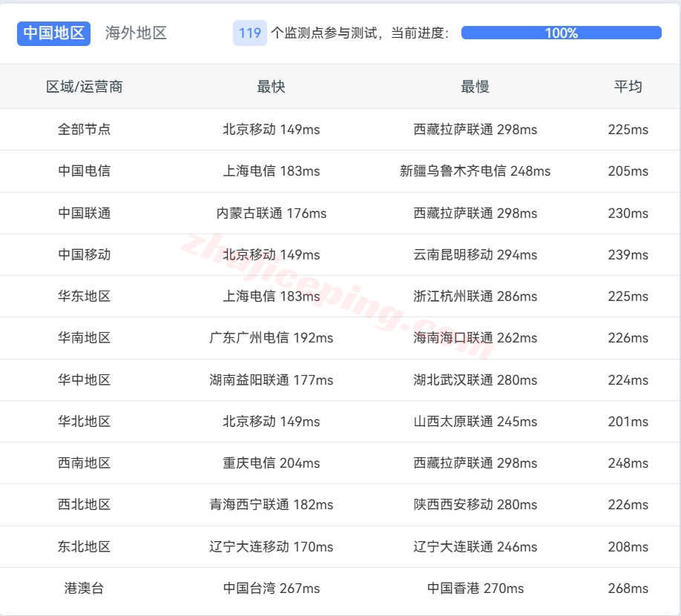Screen dimensions: 681x616
Task: Click 重庆电信 204ms cell
Action: coord(271,463)
